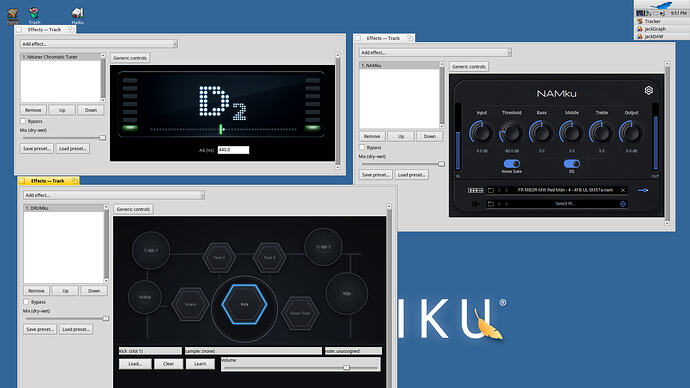Click the Deskbar clock showing 9:51 PM

[x=678, y=13]
